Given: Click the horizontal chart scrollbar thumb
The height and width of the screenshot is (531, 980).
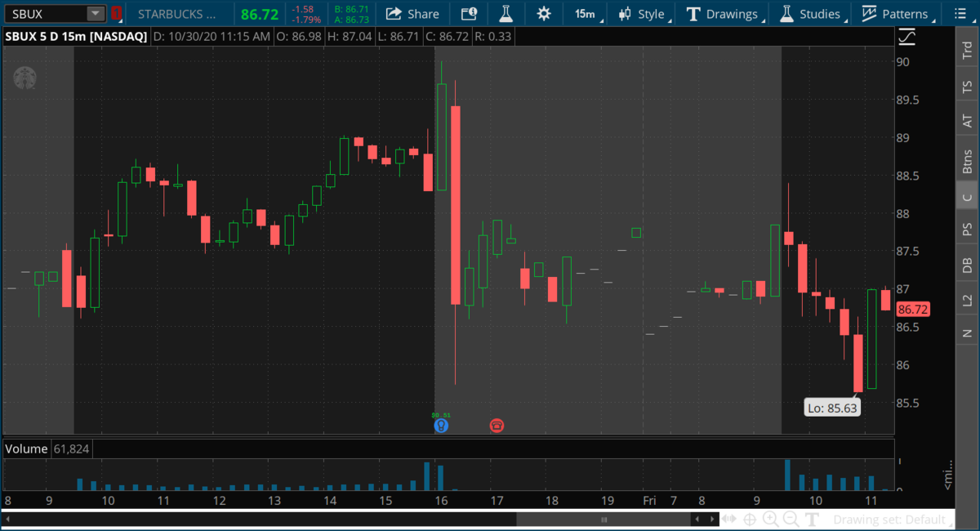Looking at the screenshot, I should coord(604,519).
